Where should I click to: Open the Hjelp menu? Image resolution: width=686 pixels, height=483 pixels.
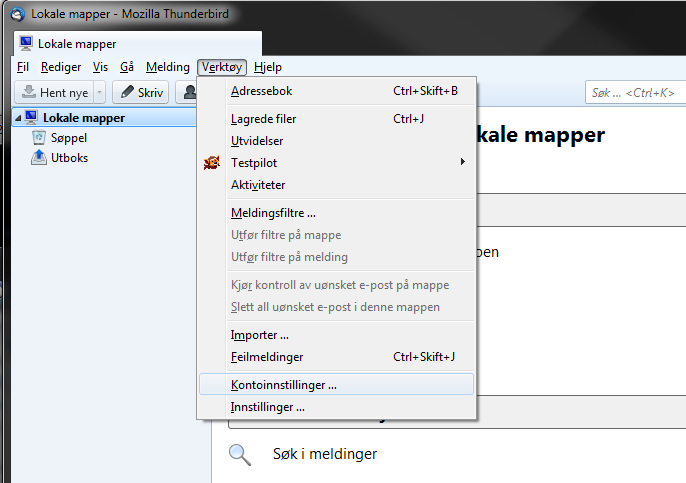pyautogui.click(x=268, y=67)
